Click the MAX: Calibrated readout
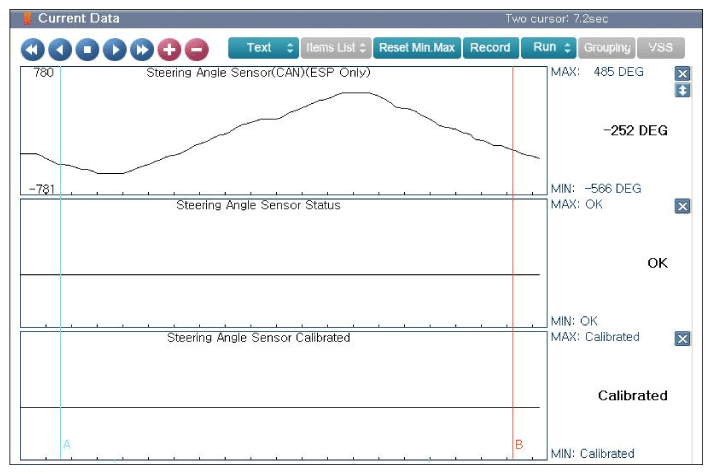Viewport: 712px width, 474px height. coord(595,337)
